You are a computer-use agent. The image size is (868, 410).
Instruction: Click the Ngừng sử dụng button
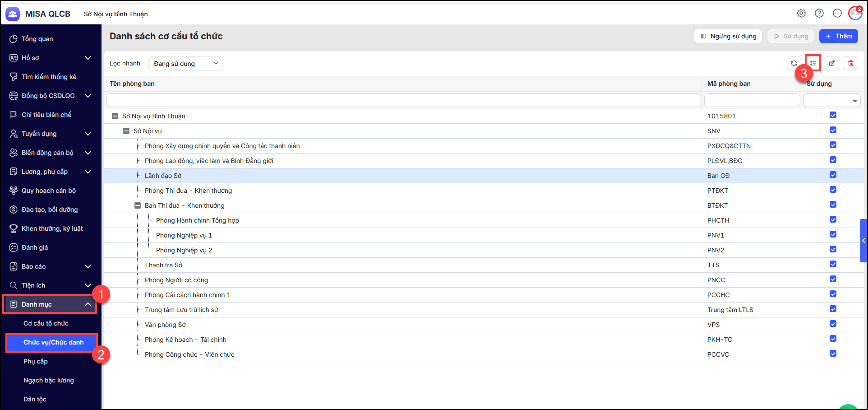(x=728, y=36)
